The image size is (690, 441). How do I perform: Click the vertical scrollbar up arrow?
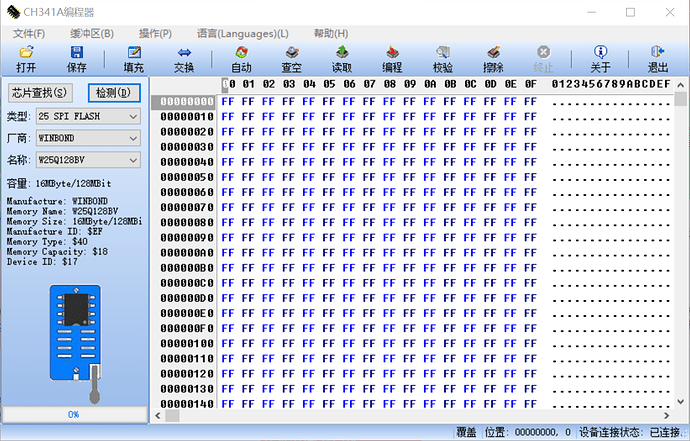680,85
